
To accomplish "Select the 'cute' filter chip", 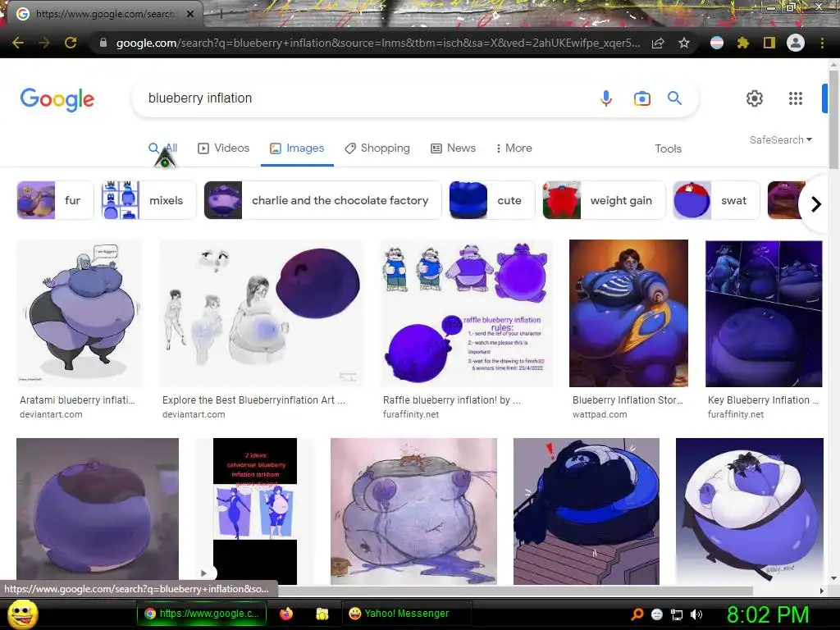I will (x=492, y=200).
